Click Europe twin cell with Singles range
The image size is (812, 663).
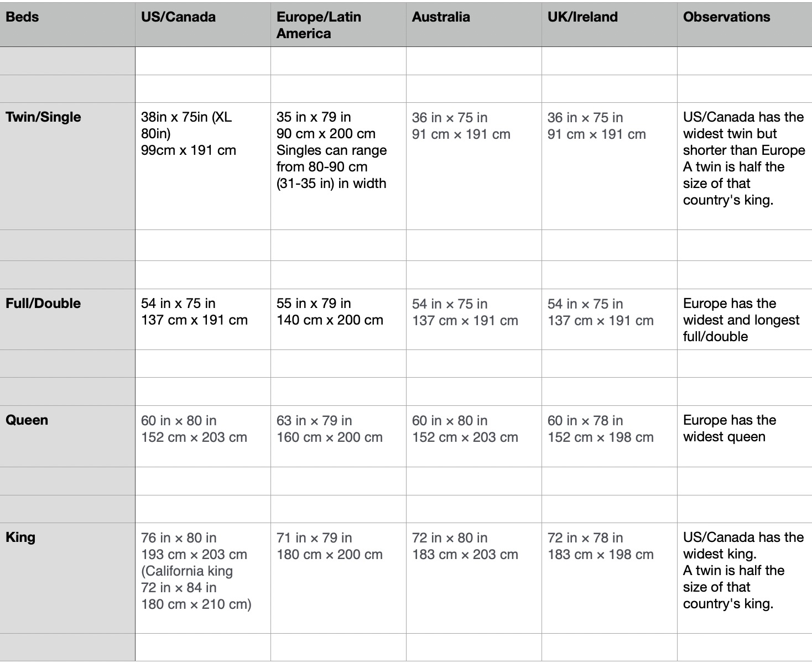pyautogui.click(x=338, y=166)
